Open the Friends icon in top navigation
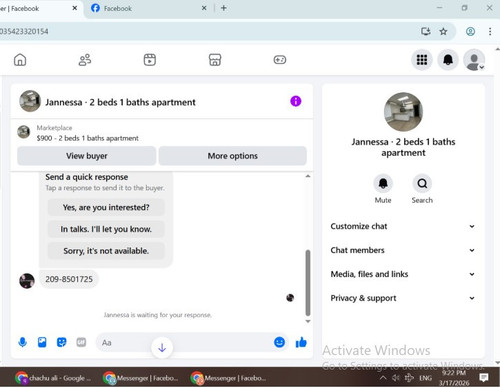The width and height of the screenshot is (500, 388). click(85, 60)
